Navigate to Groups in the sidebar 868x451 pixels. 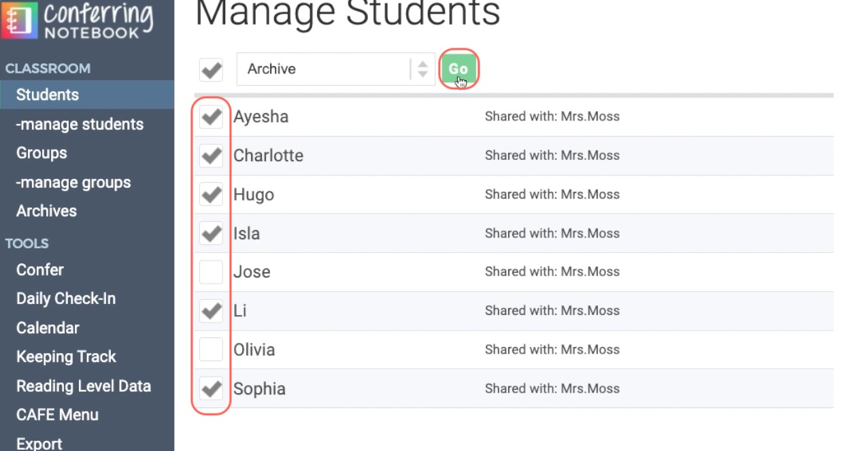(41, 153)
